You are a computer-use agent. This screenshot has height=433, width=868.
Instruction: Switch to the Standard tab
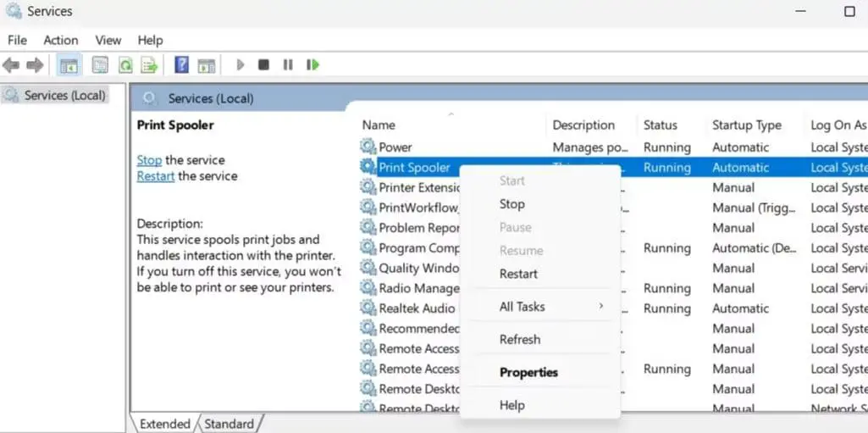point(229,424)
